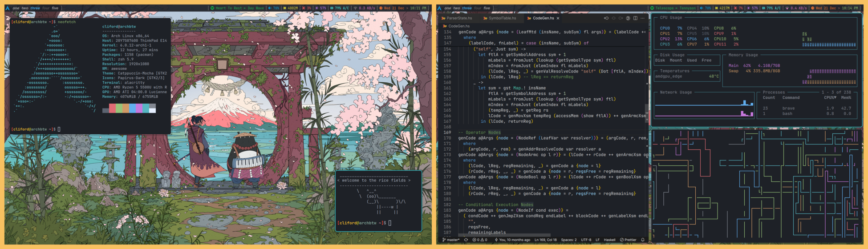The image size is (868, 249).
Task: Click the CodeGen.hs breadcrumb item
Action: pyautogui.click(x=458, y=26)
